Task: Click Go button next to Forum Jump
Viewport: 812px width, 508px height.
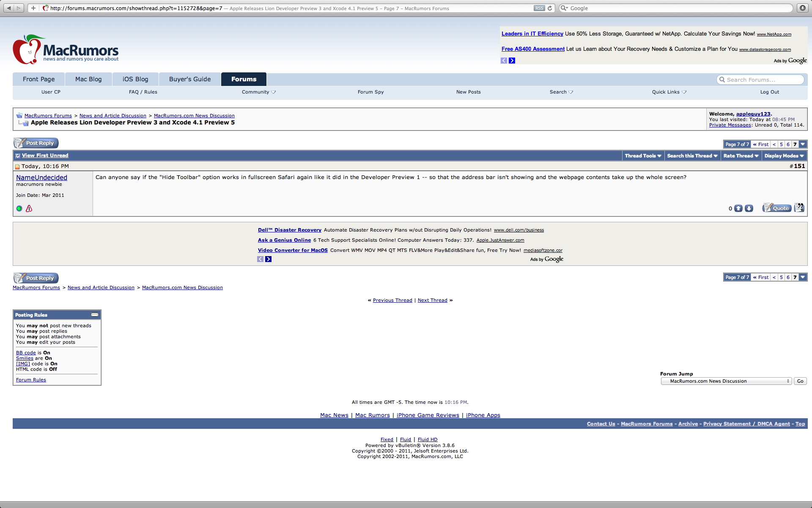Action: 800,381
